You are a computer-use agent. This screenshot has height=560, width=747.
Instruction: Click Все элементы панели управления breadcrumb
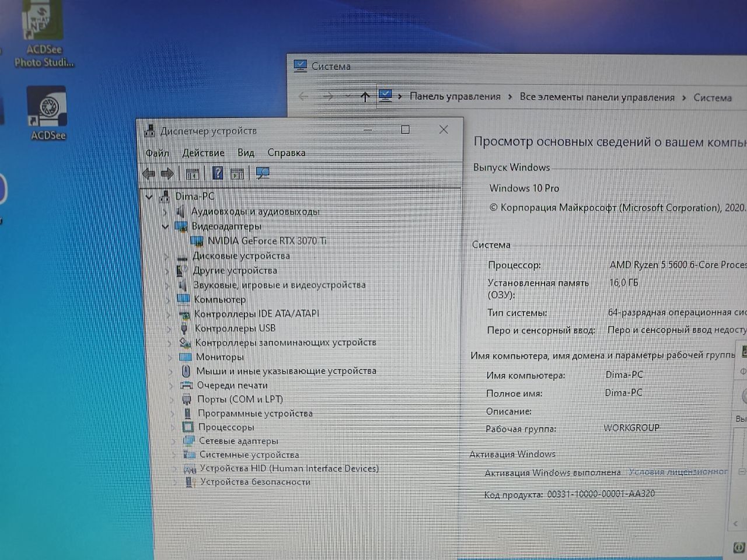coord(597,97)
